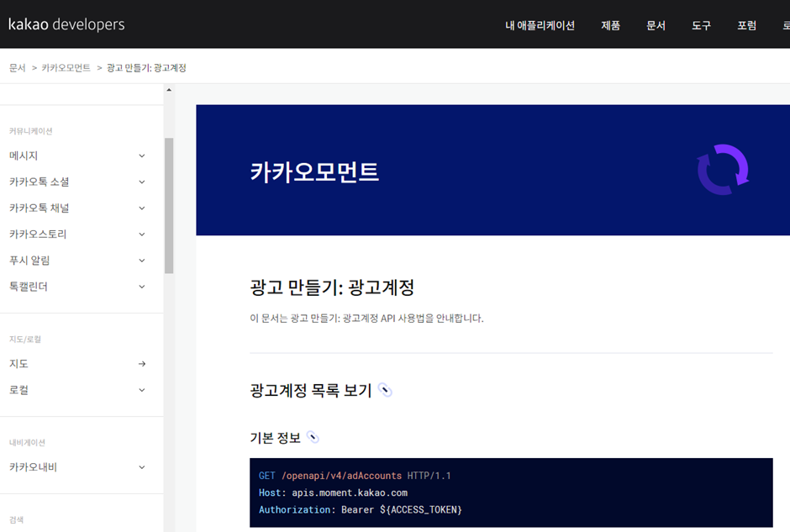
Task: Expand the 카카오스토리 sidebar section
Action: pos(141,234)
